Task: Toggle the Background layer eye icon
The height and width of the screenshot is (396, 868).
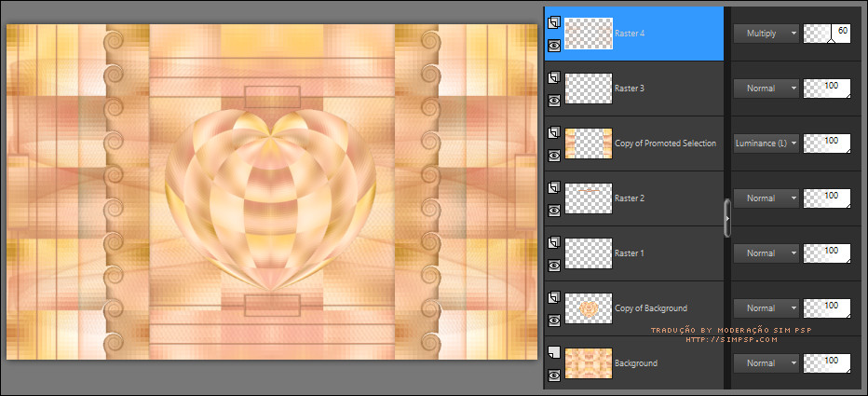Action: click(x=554, y=375)
